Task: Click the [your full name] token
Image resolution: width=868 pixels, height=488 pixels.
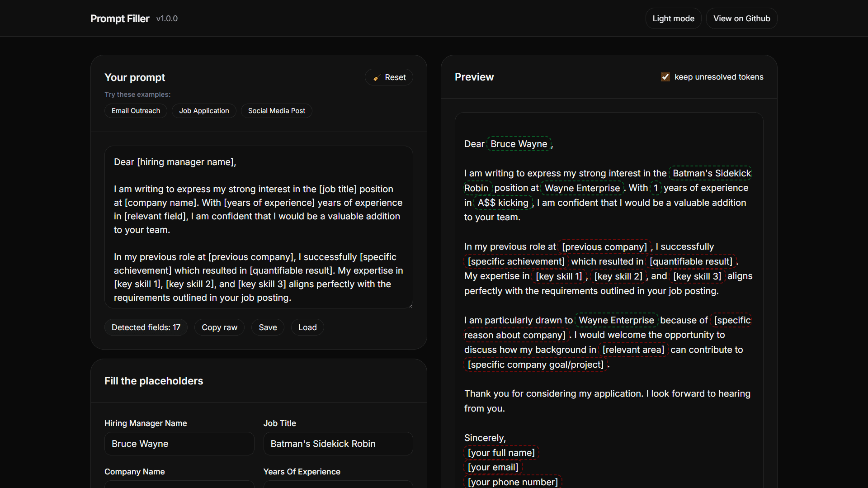Action: point(501,453)
